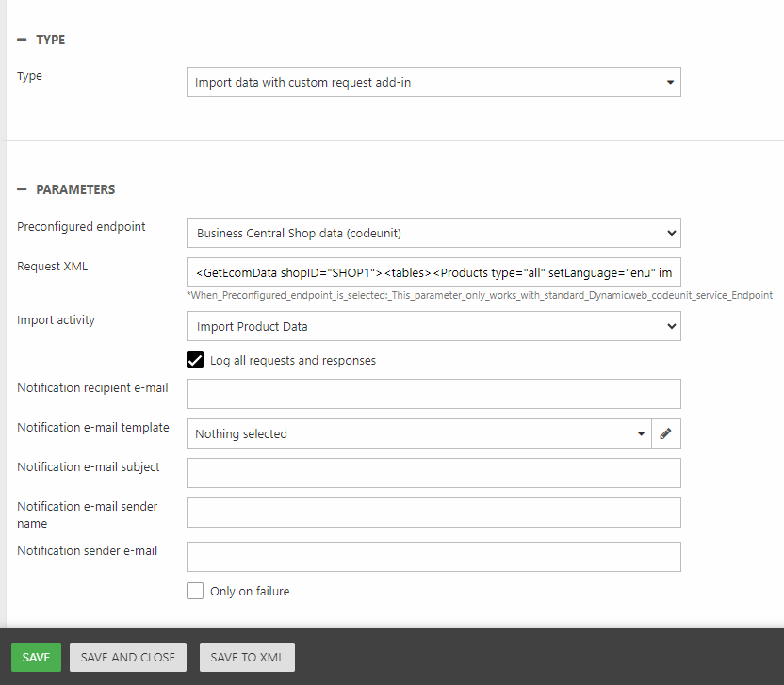Screen dimensions: 784x685
Task: Select the Notification e-mail sender name field
Action: coord(433,513)
